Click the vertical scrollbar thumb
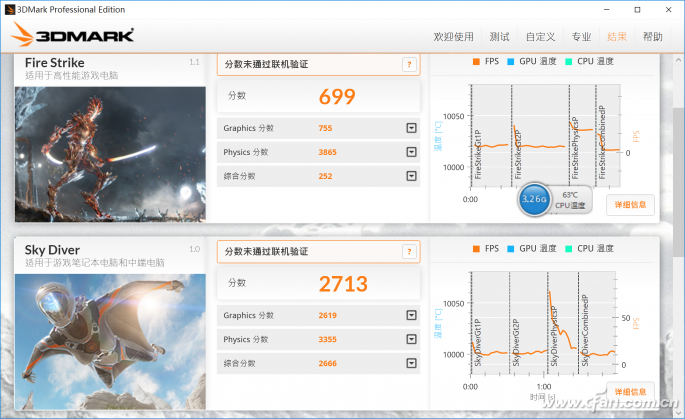Screen dimensions: 685x419 tap(678, 184)
